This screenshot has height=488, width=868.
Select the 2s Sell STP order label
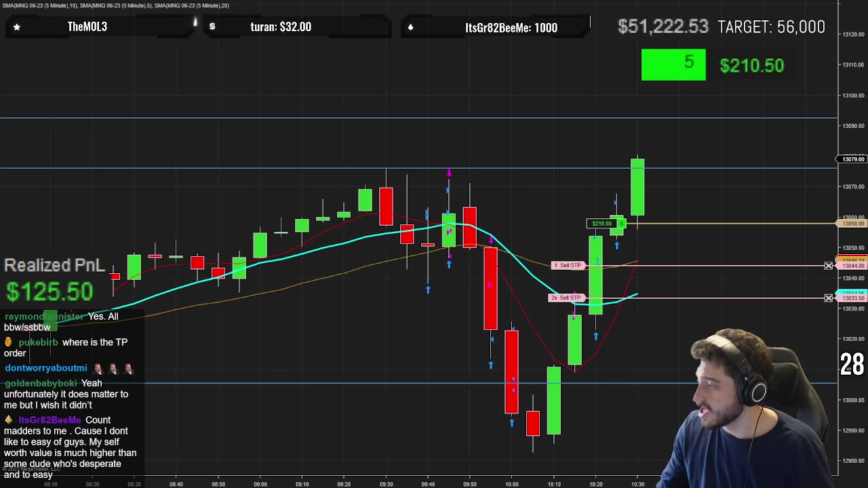566,298
